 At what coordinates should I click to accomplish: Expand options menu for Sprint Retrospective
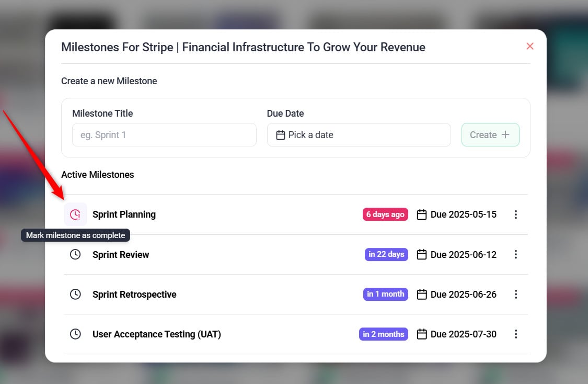coord(515,294)
